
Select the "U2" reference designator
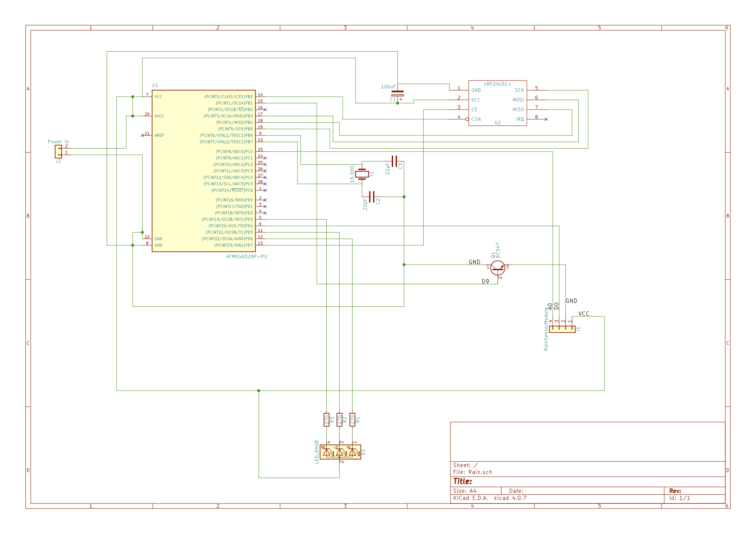498,123
